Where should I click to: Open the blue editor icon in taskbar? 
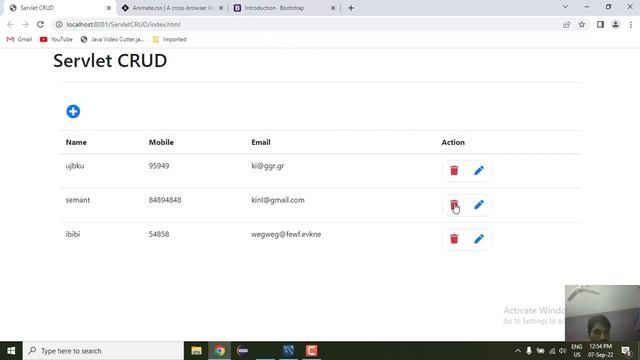(289, 351)
